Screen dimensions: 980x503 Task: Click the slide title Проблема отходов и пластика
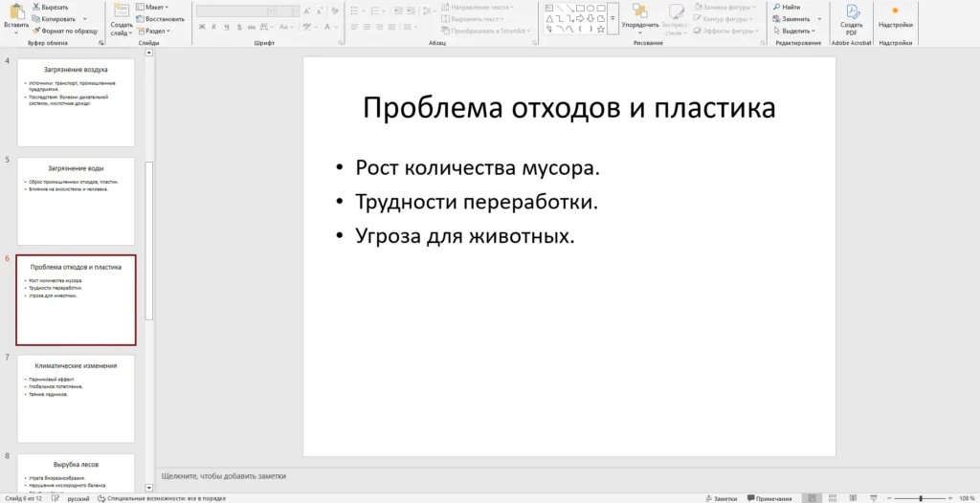[568, 107]
